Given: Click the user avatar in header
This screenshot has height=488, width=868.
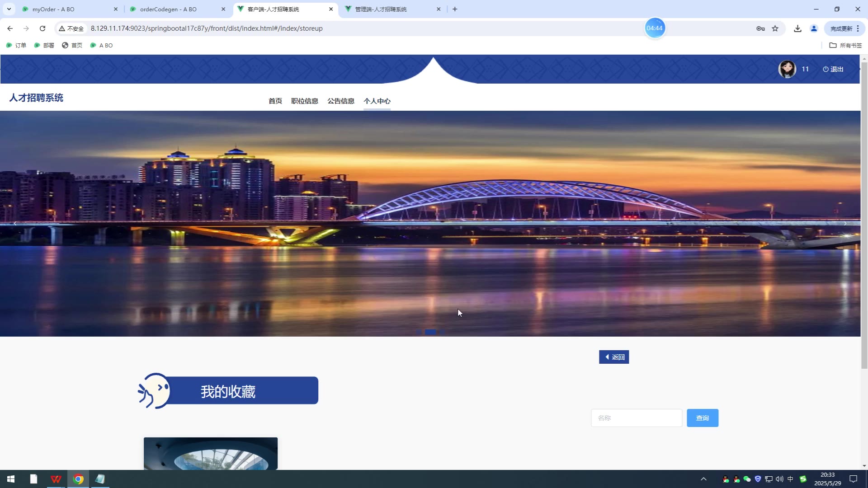Looking at the screenshot, I should pyautogui.click(x=787, y=69).
